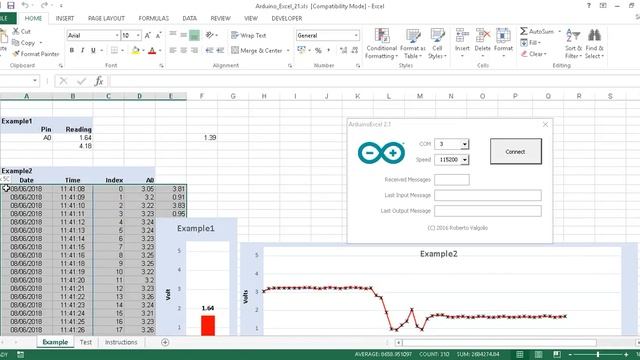The image size is (640, 360).
Task: Open the FORMULAS tab
Action: point(153,18)
